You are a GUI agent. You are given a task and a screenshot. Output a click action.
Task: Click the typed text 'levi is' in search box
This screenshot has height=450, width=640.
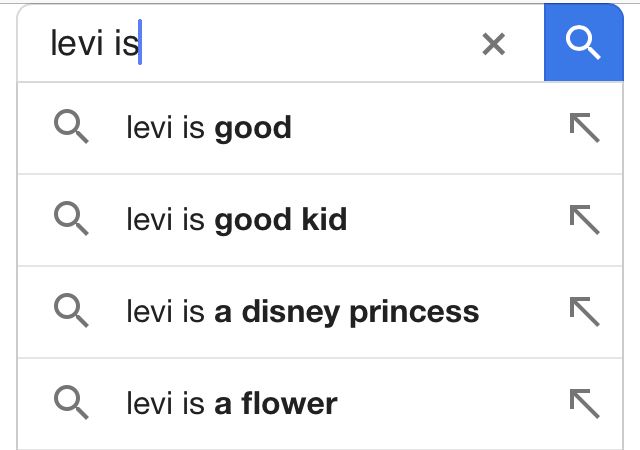pos(94,44)
